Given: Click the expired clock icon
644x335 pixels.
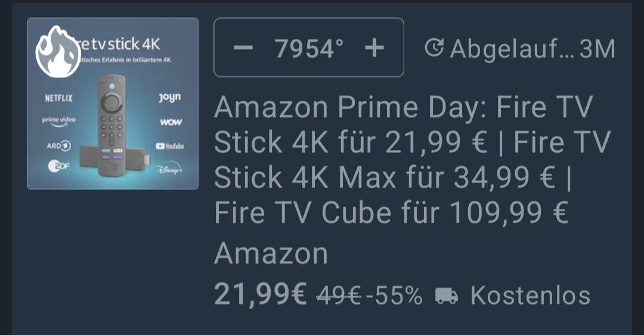Looking at the screenshot, I should tap(434, 48).
